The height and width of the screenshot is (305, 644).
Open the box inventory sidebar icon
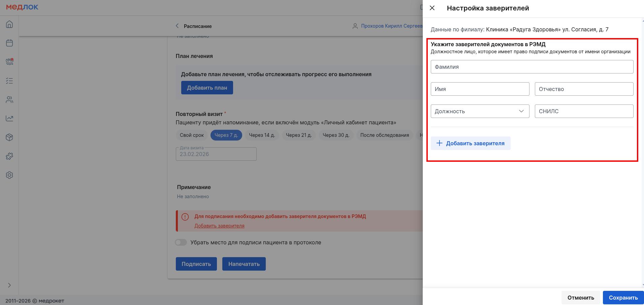tap(9, 138)
